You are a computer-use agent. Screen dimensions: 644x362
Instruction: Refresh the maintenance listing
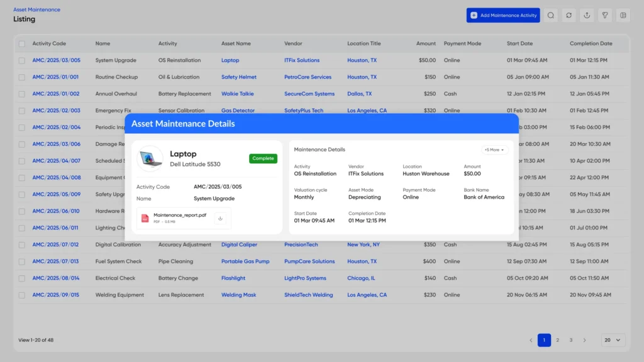[x=569, y=15]
